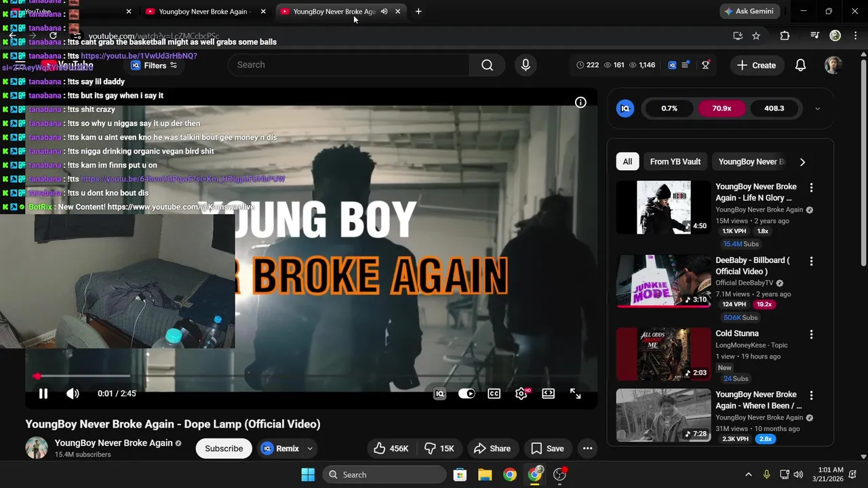The image size is (868, 488).
Task: Show hidden system tray icons
Action: 748,474
